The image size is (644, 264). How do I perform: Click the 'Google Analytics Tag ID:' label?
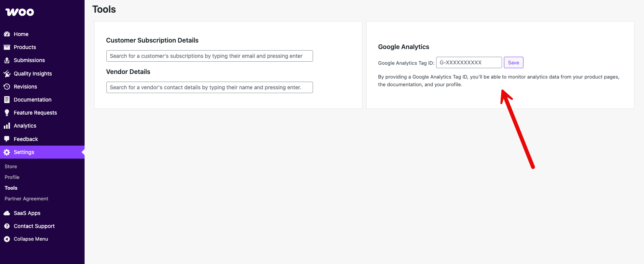406,63
